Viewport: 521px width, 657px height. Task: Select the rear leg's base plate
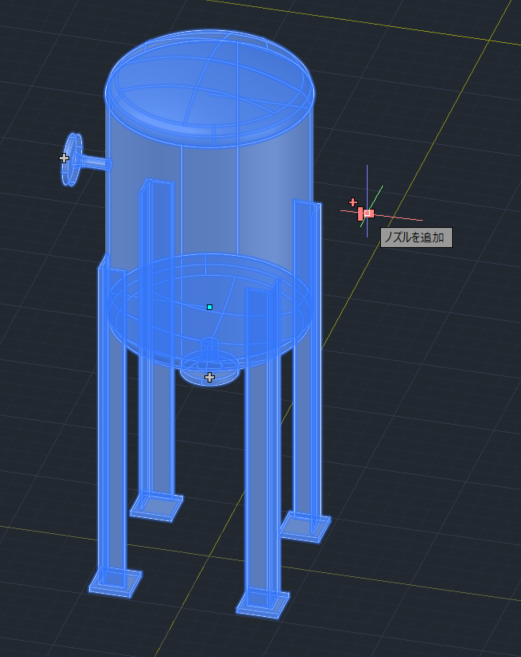156,507
